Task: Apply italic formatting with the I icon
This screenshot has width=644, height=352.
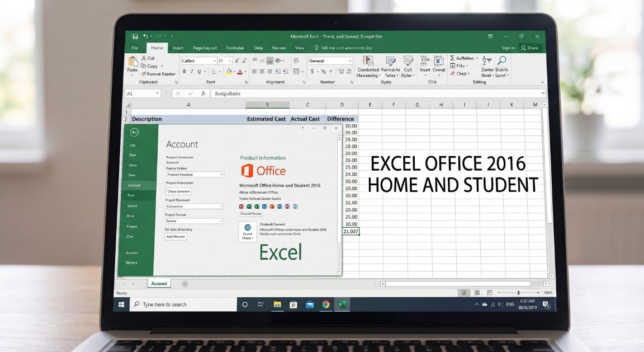Action: (192, 72)
